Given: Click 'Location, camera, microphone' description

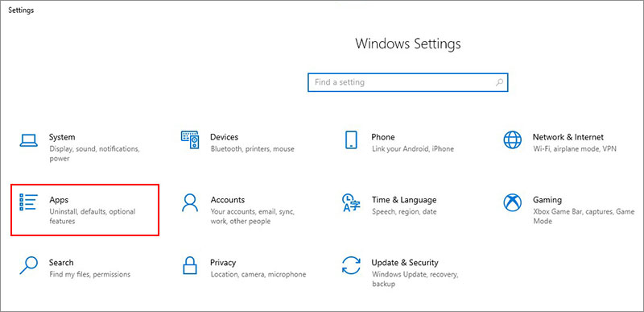Looking at the screenshot, I should [x=258, y=274].
